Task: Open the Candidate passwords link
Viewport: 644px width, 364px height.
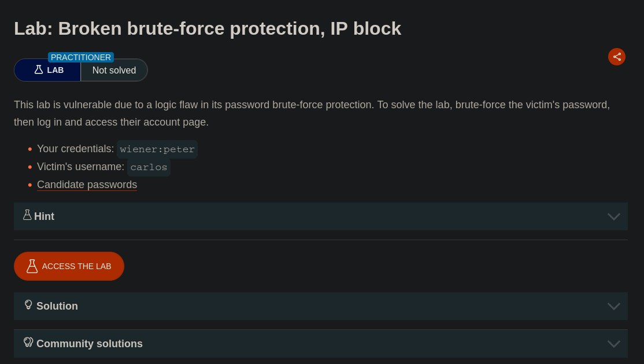Action: pyautogui.click(x=87, y=185)
